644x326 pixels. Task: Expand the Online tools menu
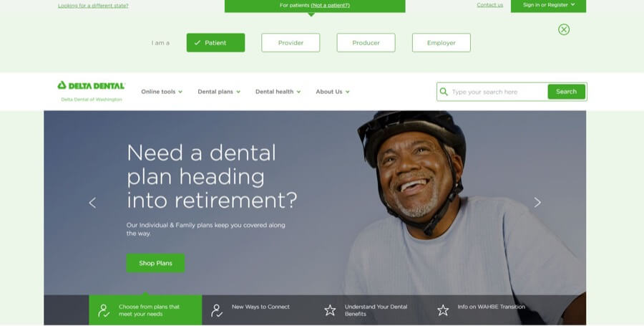[162, 92]
